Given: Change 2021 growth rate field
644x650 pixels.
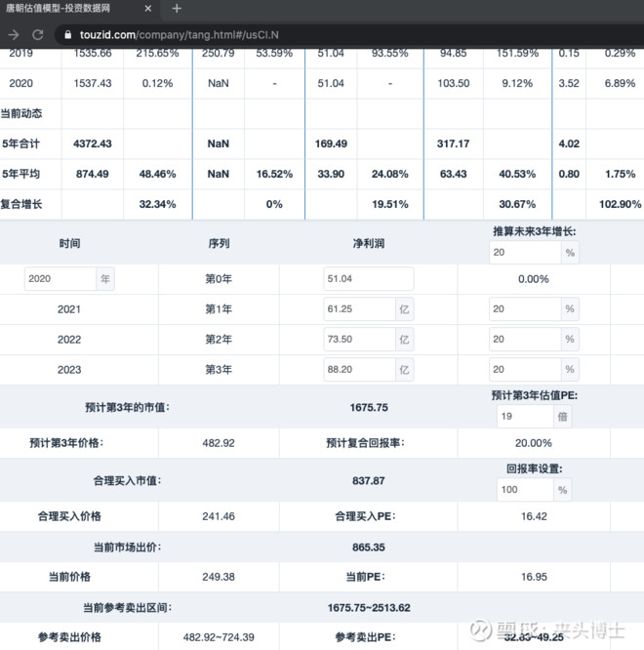Looking at the screenshot, I should click(525, 308).
